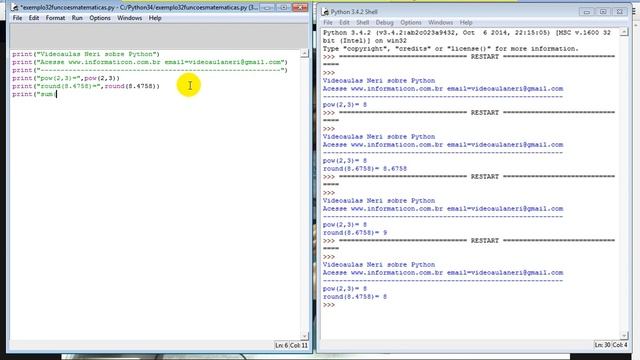Open Debug menu in Python Shell
Viewport: 640px width, 360px height.
384,22
